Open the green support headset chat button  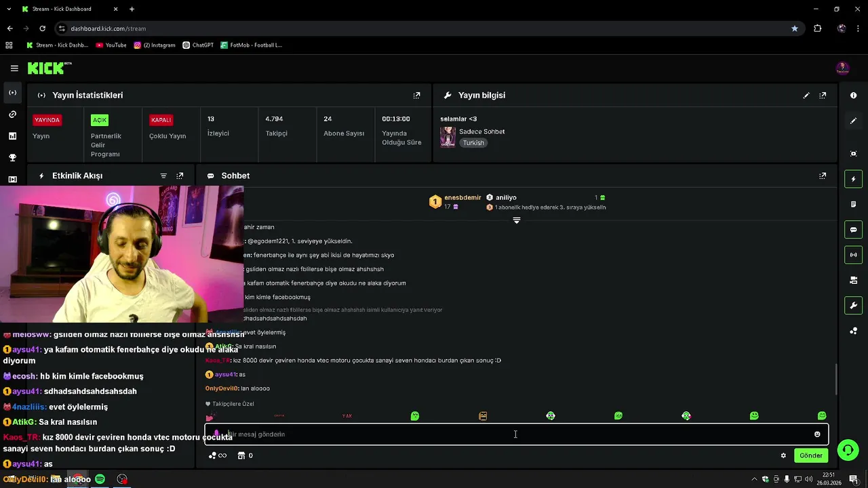pos(847,450)
